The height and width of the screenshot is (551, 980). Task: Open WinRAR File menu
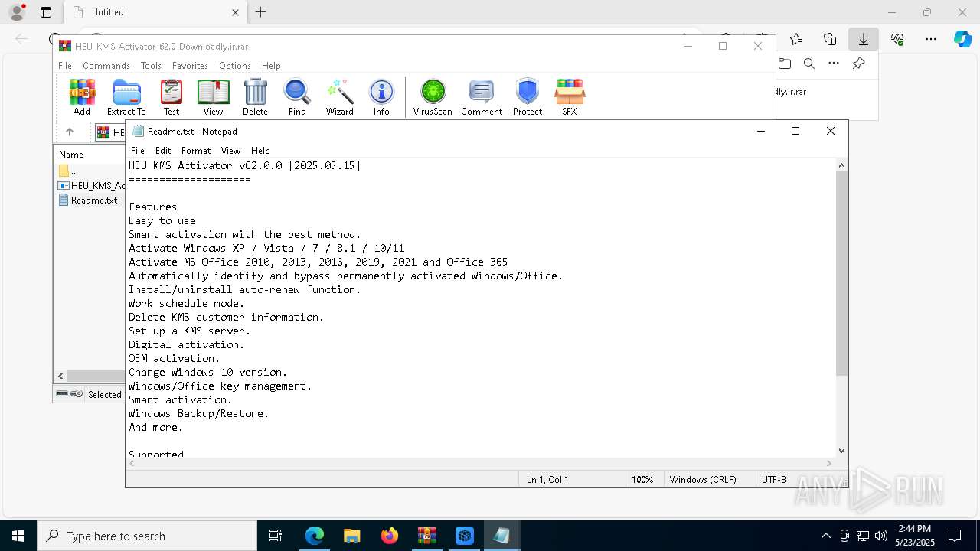(x=65, y=66)
